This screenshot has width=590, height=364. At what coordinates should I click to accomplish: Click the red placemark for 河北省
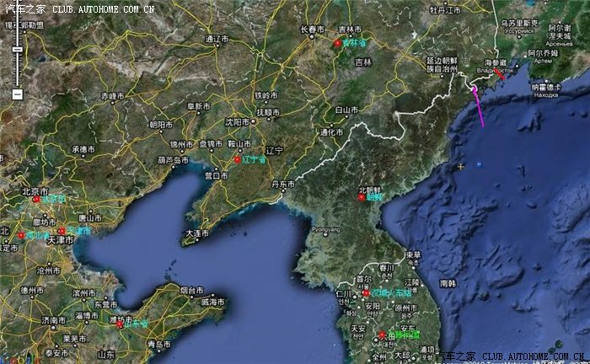click(21, 235)
